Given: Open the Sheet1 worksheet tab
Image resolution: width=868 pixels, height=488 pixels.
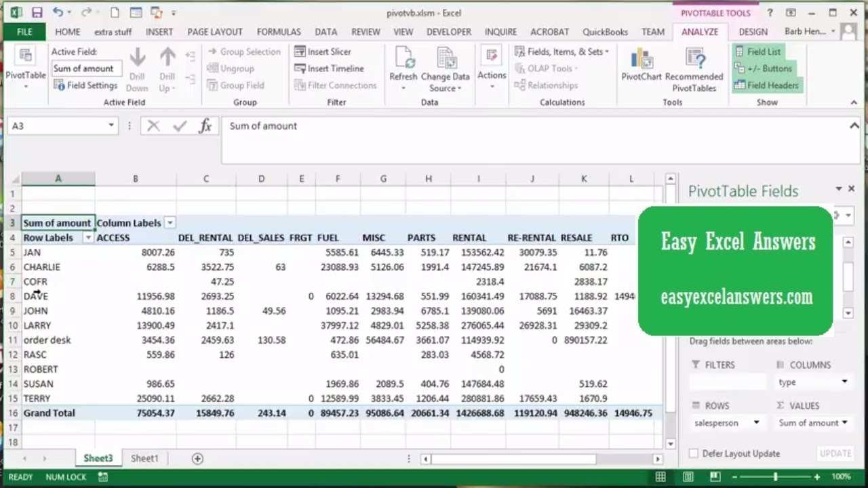Looking at the screenshot, I should pos(144,459).
